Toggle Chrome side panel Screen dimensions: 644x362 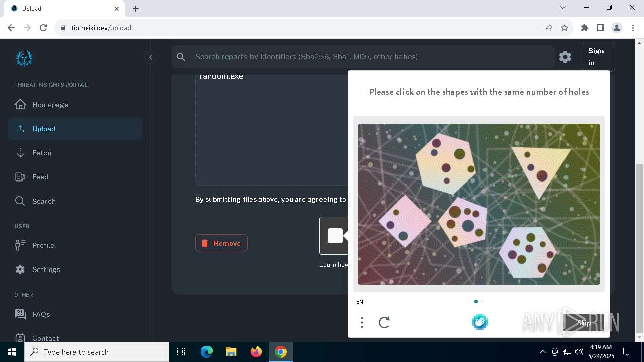[600, 28]
